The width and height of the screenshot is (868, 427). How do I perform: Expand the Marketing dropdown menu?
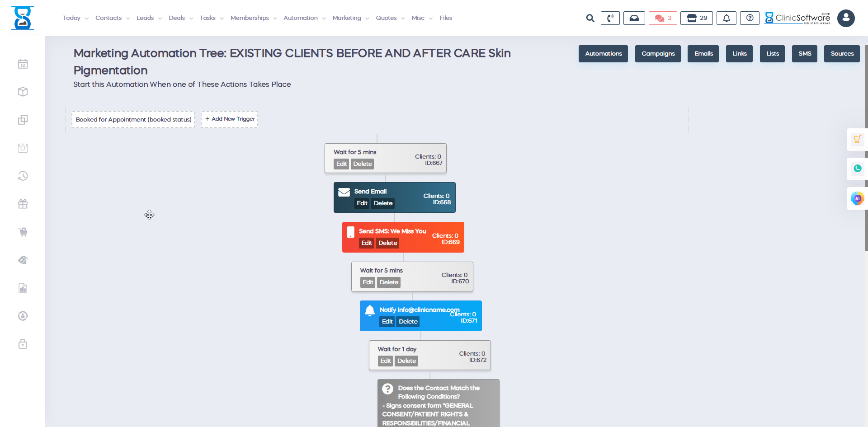351,18
